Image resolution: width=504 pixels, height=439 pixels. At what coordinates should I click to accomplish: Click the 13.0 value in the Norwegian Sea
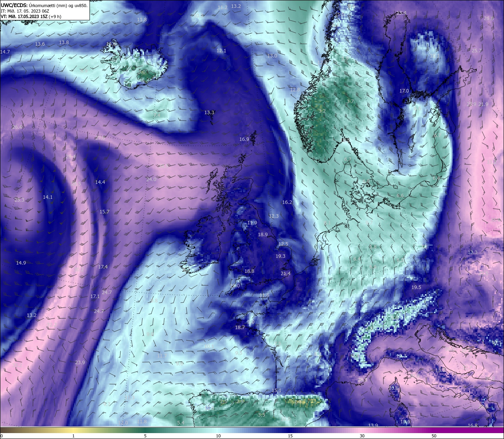click(272, 56)
